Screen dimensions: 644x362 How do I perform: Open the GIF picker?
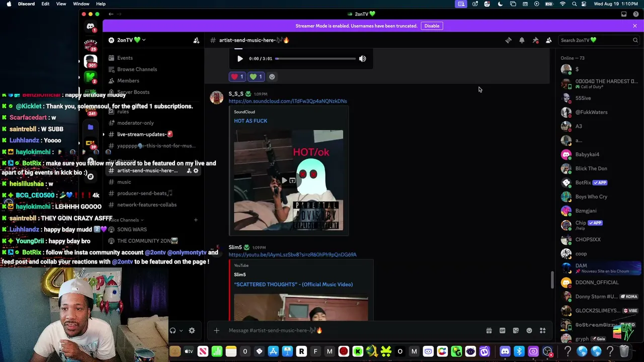502,330
